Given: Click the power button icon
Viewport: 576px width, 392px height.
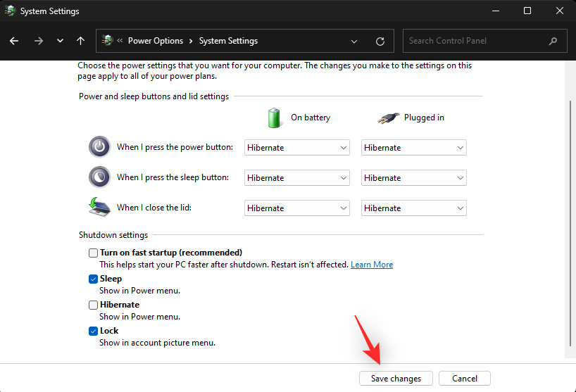Looking at the screenshot, I should click(99, 147).
